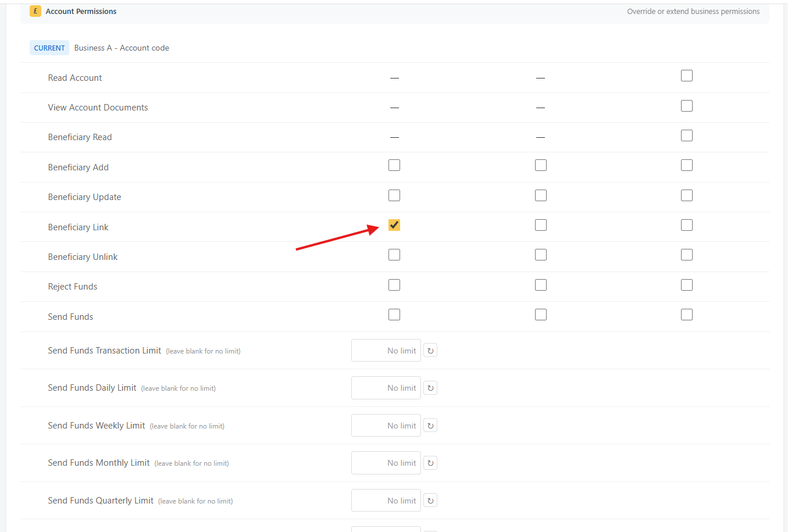The image size is (788, 532).
Task: Reset the Send Funds Daily Limit value
Action: click(x=430, y=387)
